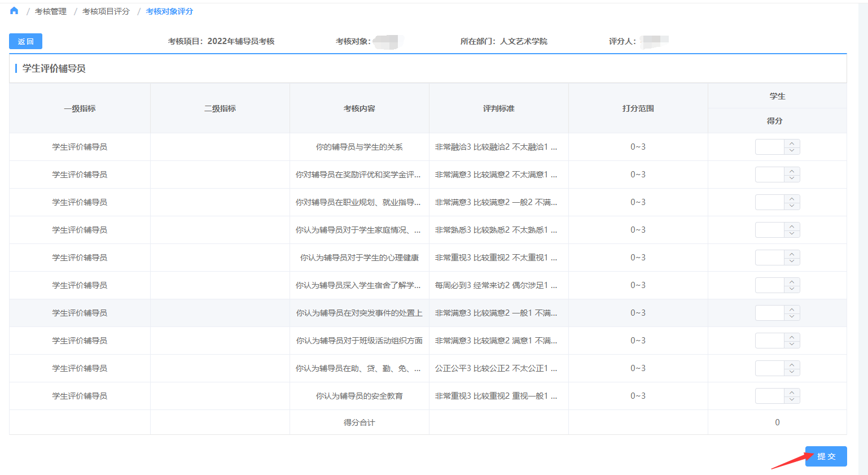Click the 评判标准 column header
The height and width of the screenshot is (475, 868).
tap(499, 108)
